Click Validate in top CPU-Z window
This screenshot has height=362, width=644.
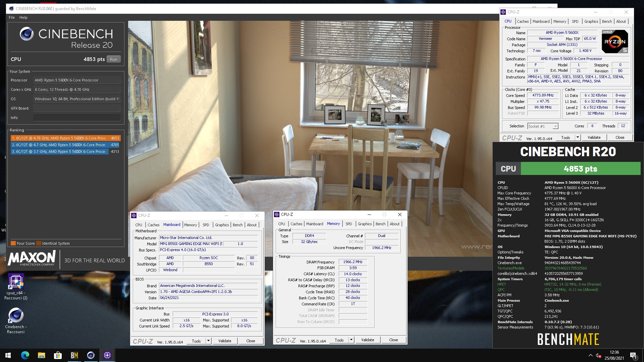(x=594, y=137)
